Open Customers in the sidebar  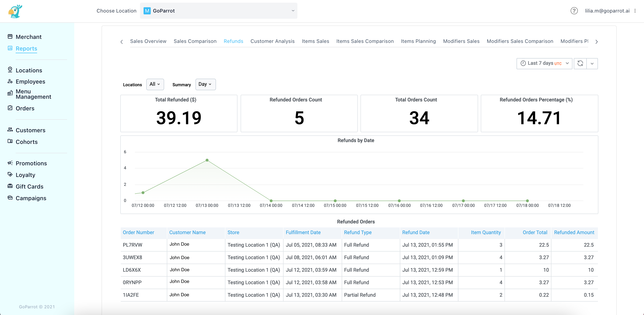point(30,130)
